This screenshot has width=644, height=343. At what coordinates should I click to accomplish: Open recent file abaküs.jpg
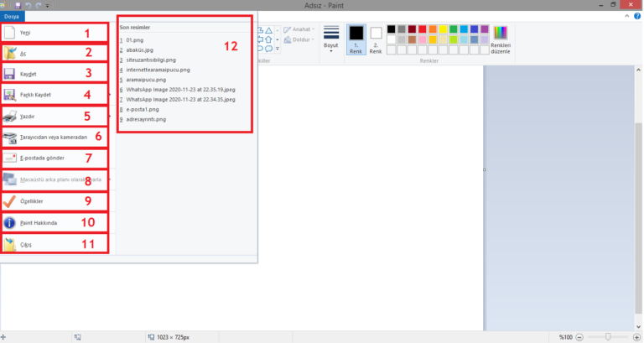[138, 49]
